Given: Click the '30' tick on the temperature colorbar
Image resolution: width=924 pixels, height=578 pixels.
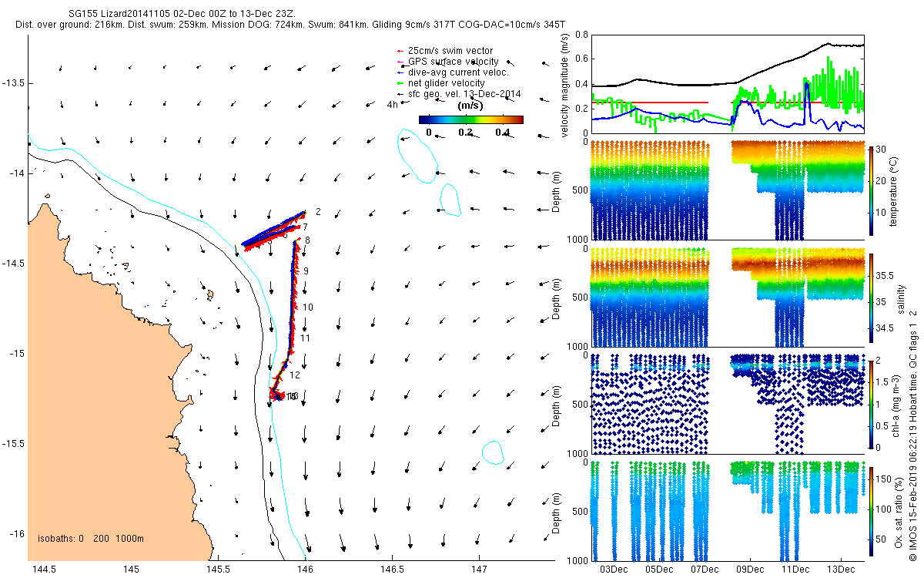Looking at the screenshot, I should (x=882, y=149).
